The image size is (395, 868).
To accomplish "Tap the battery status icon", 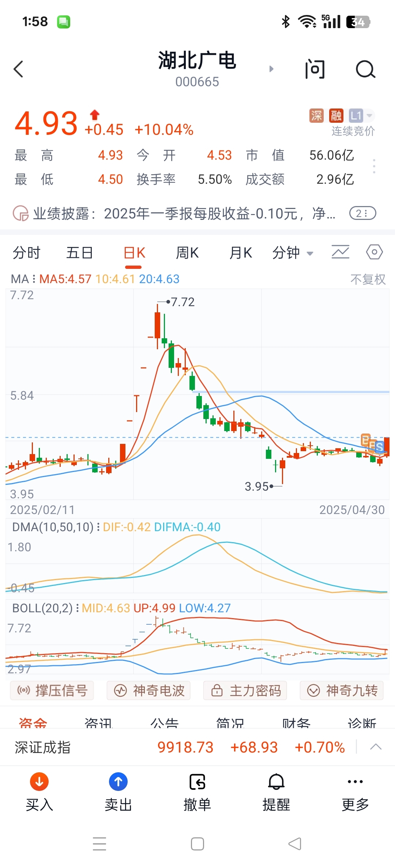I will click(x=358, y=22).
